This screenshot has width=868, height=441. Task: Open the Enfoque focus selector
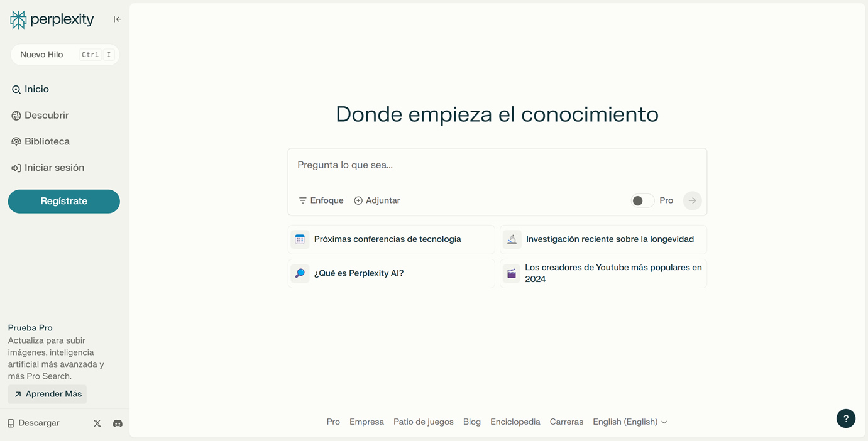click(321, 200)
